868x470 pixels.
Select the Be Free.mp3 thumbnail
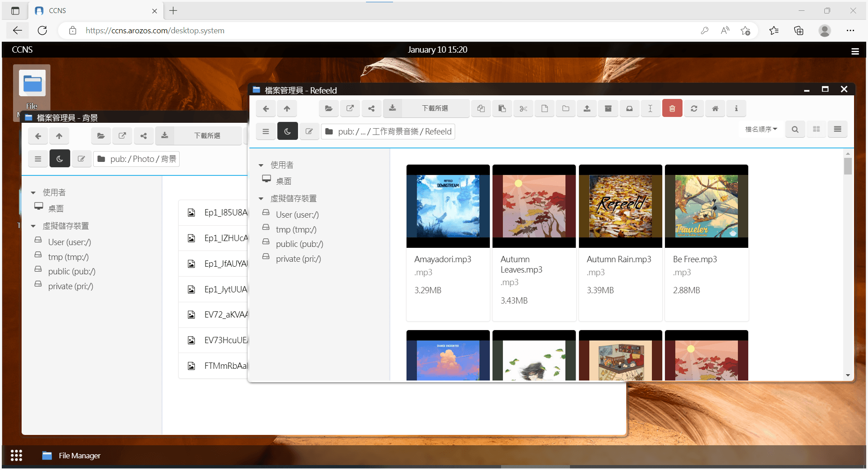point(706,206)
